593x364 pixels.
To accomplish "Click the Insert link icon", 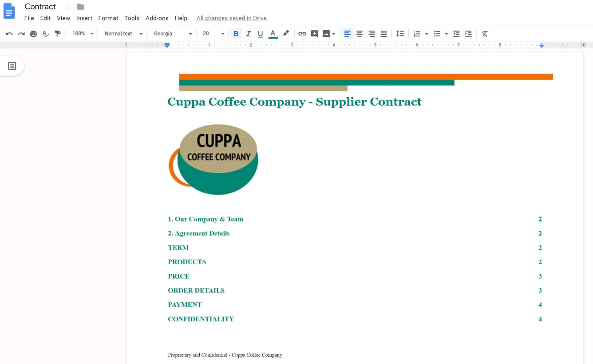I will coord(302,34).
